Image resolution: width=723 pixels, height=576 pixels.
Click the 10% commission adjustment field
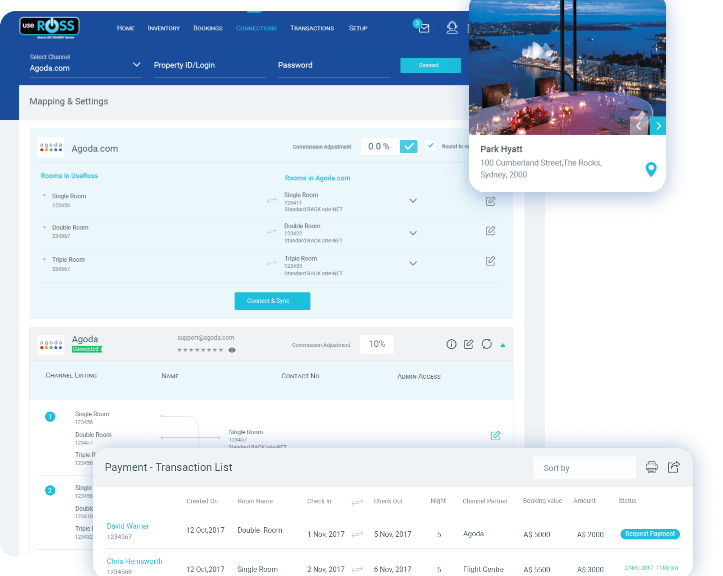pos(377,344)
